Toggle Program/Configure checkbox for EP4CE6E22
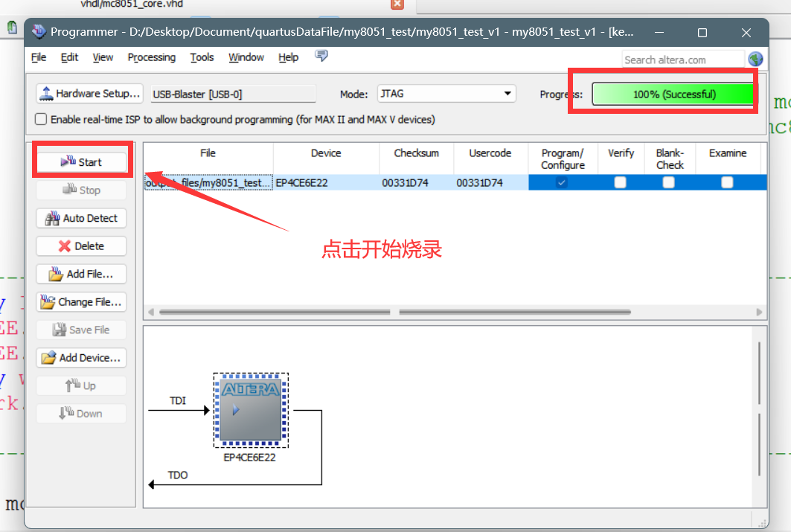The image size is (791, 532). point(562,182)
